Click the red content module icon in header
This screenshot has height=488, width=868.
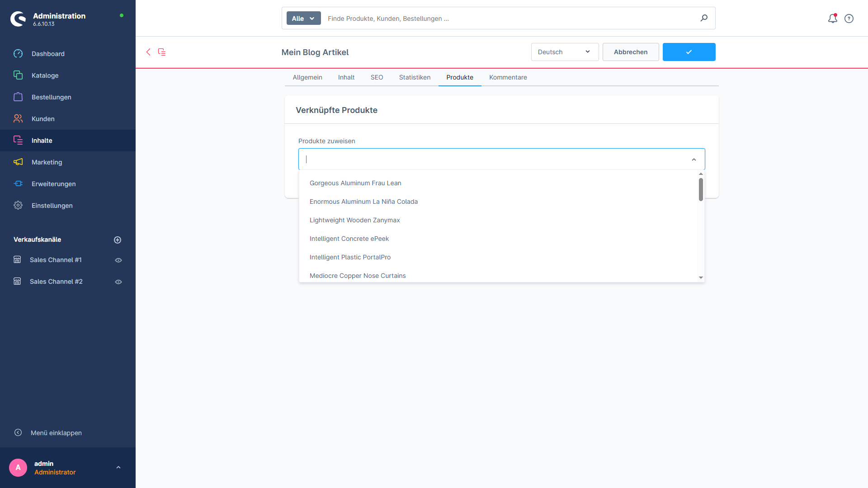[162, 52]
